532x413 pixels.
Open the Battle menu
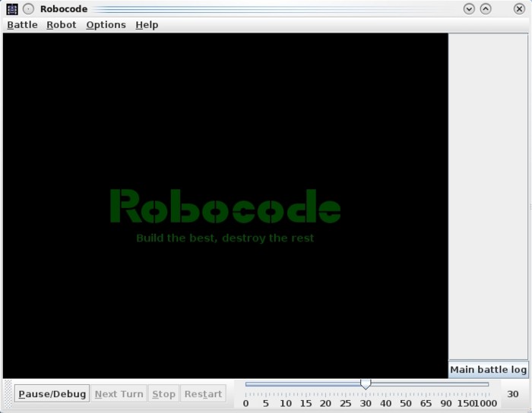click(x=22, y=25)
